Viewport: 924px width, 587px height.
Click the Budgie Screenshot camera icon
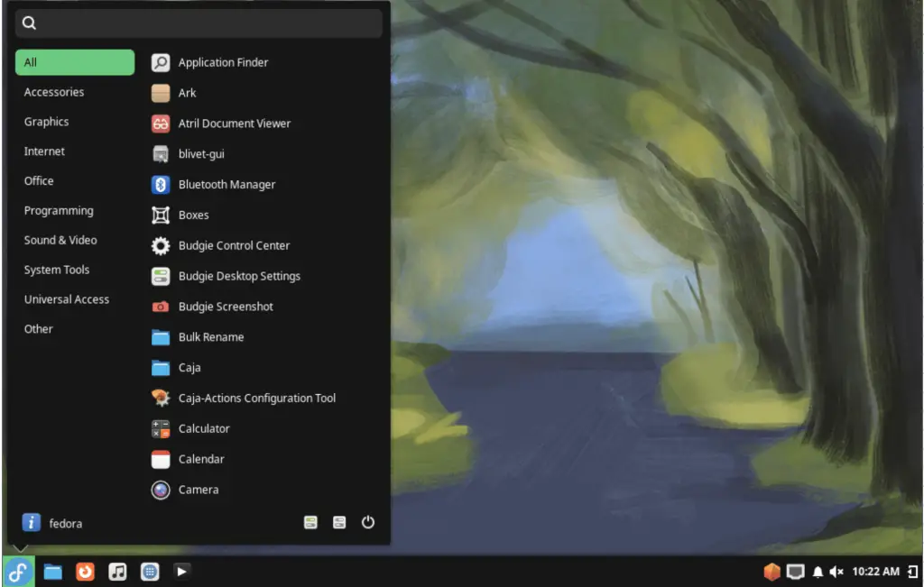tap(161, 307)
